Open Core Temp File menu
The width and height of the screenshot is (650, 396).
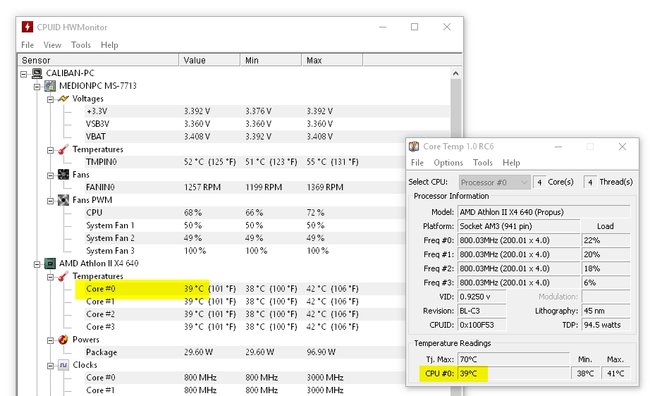[417, 163]
